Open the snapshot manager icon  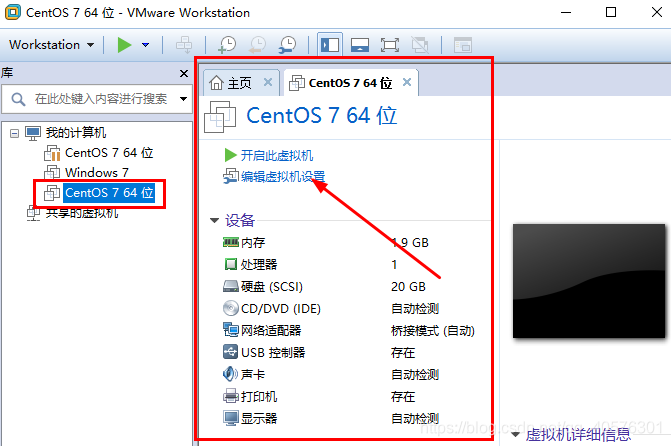pyautogui.click(x=288, y=45)
